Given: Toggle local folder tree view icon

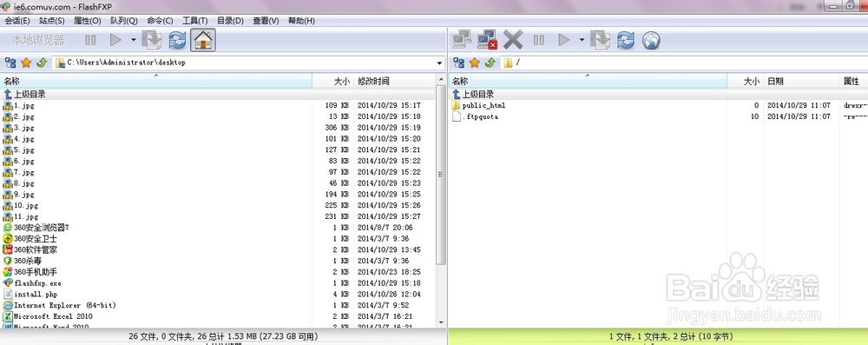Looking at the screenshot, I should pyautogui.click(x=10, y=63).
